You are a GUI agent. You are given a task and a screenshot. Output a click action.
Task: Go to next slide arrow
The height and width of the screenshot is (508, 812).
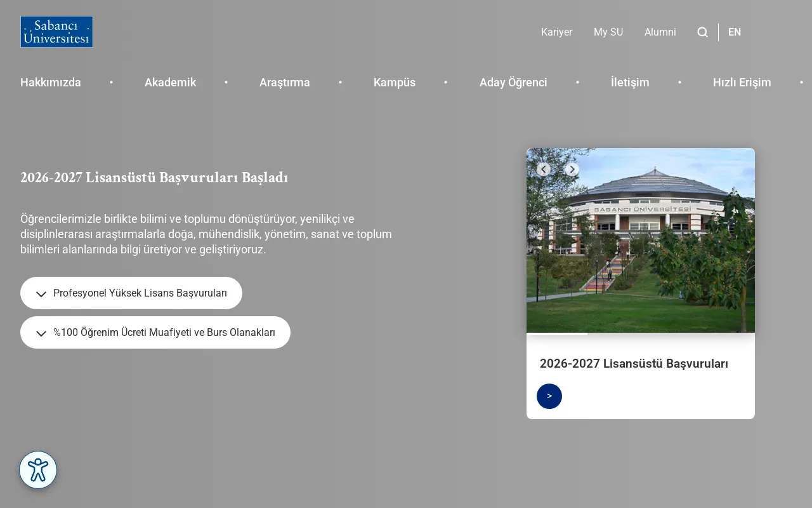coord(572,170)
